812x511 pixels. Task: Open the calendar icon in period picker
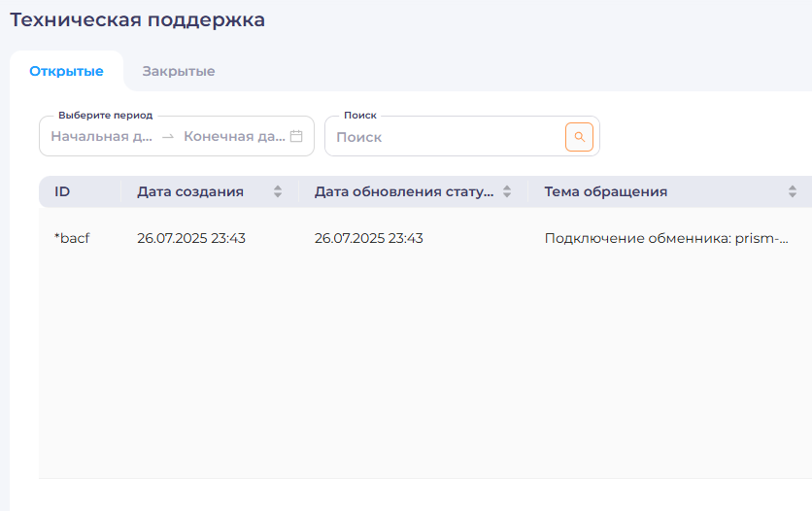pos(296,137)
